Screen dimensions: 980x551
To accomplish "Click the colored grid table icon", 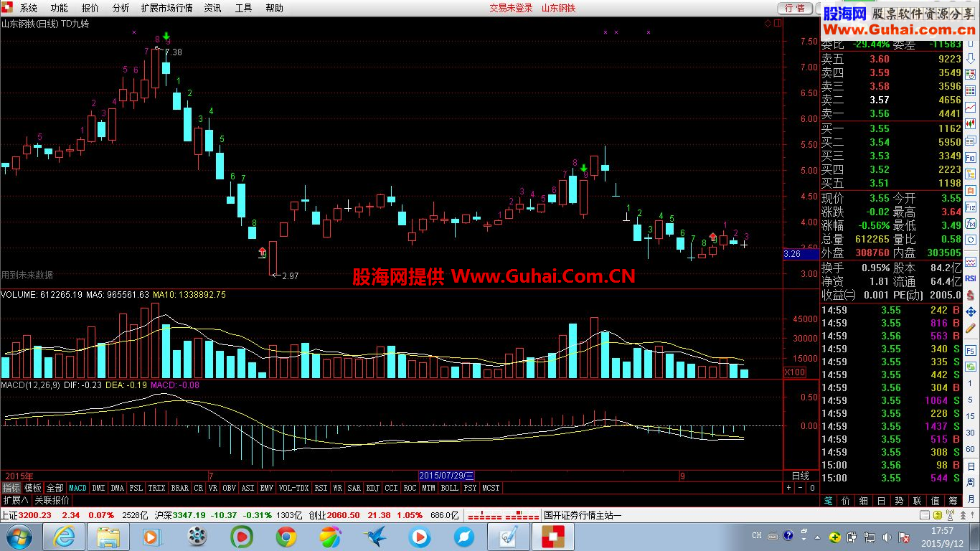I will [970, 90].
